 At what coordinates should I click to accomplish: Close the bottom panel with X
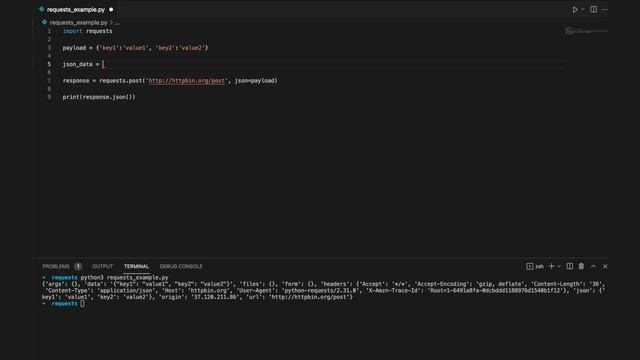tap(605, 267)
